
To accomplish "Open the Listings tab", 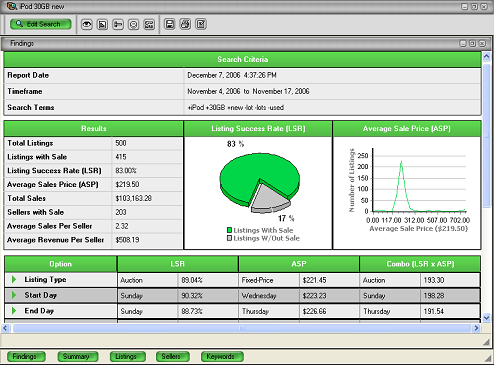I will pos(128,356).
